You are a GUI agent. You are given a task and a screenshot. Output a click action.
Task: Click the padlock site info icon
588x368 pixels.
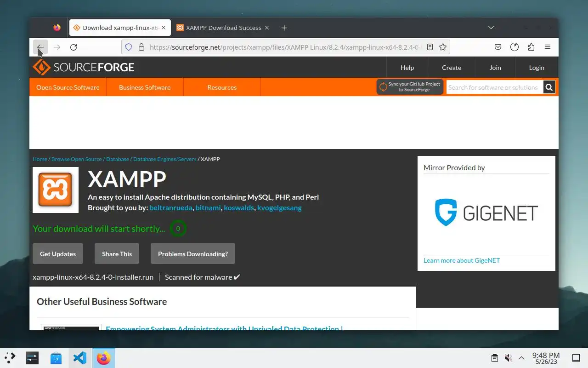coord(141,47)
